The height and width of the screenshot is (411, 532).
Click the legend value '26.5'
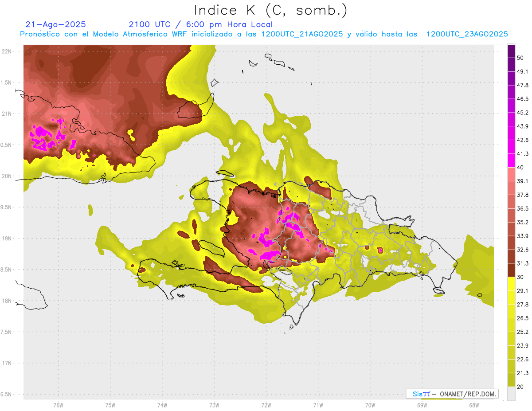[523, 318]
